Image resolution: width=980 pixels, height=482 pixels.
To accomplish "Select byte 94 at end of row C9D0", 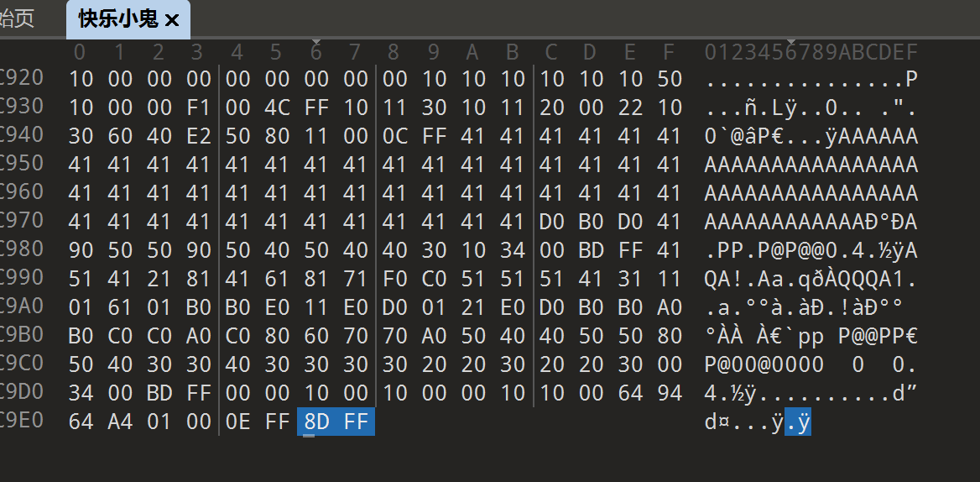I will pos(669,393).
